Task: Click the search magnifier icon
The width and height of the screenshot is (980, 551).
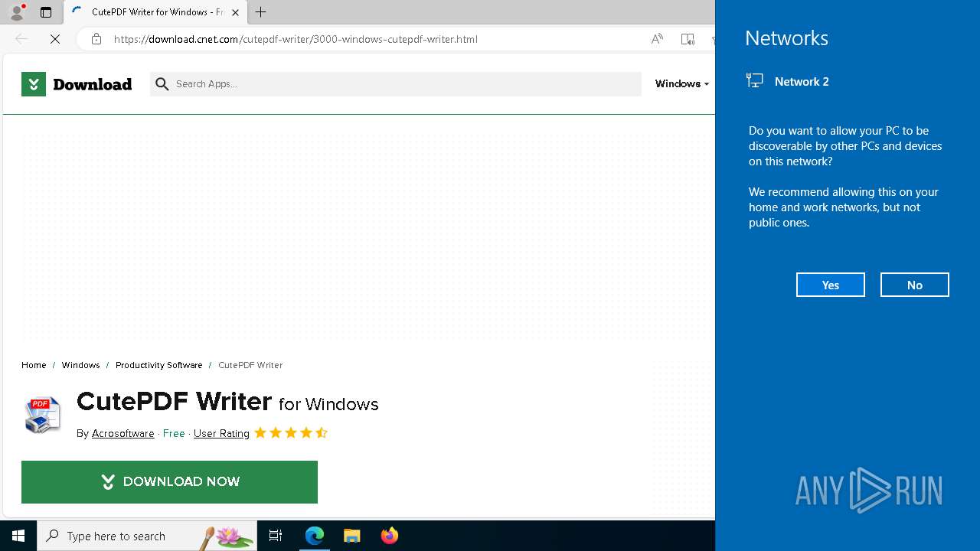Action: coord(162,84)
